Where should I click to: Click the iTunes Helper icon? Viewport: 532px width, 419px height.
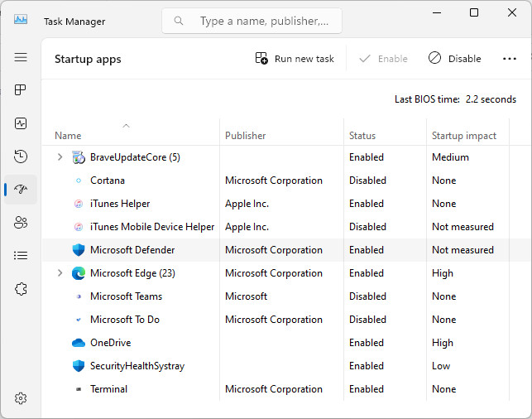79,204
